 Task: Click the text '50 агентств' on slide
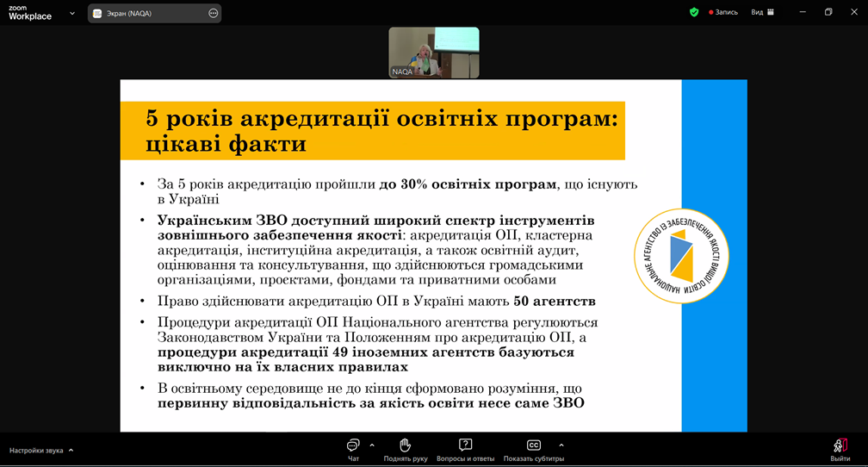point(555,302)
